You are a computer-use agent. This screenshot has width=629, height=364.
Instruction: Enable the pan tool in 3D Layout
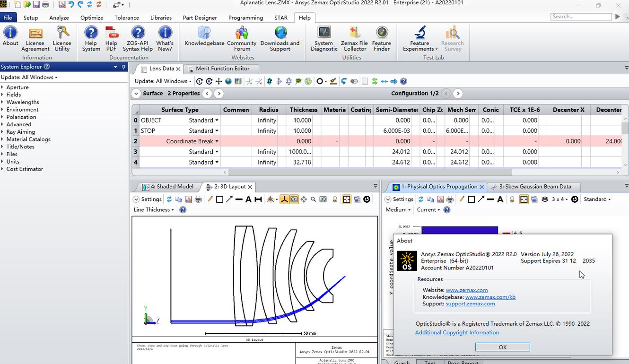coord(305,199)
